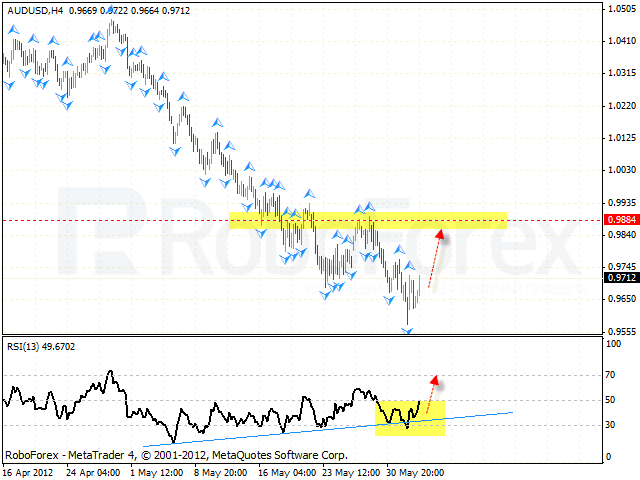Click the 23 May 12:00 time label
The height and width of the screenshot is (480, 640).
tap(351, 473)
